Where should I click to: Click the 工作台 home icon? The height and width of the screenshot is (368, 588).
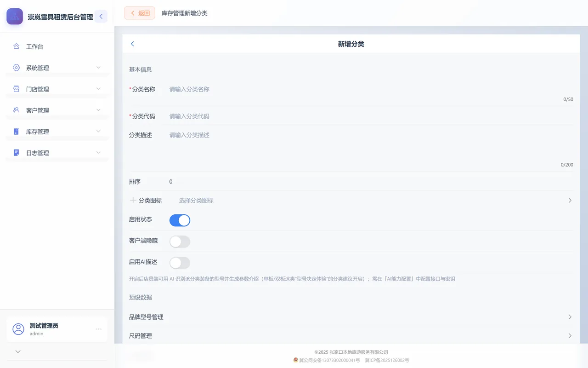click(x=16, y=46)
